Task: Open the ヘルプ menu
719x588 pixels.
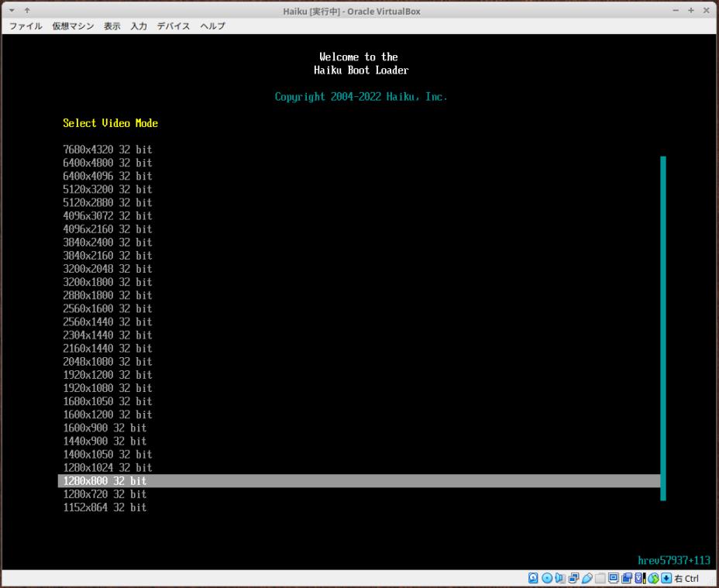Action: coord(213,26)
